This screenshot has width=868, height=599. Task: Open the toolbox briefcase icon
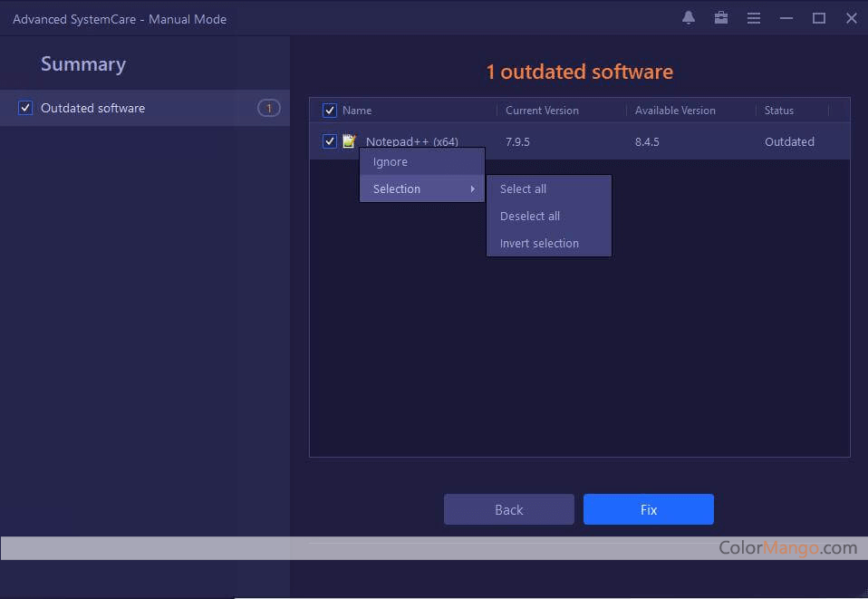[x=721, y=18]
